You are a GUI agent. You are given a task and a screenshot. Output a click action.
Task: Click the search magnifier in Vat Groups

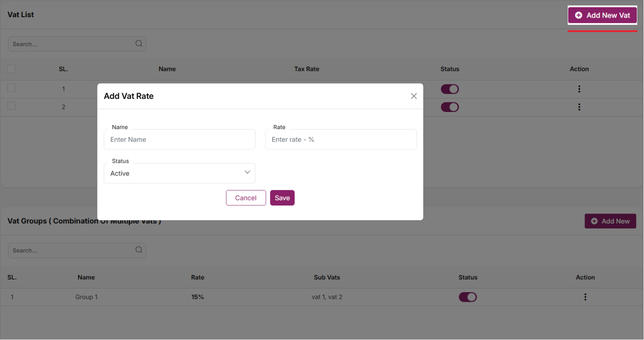tap(139, 250)
